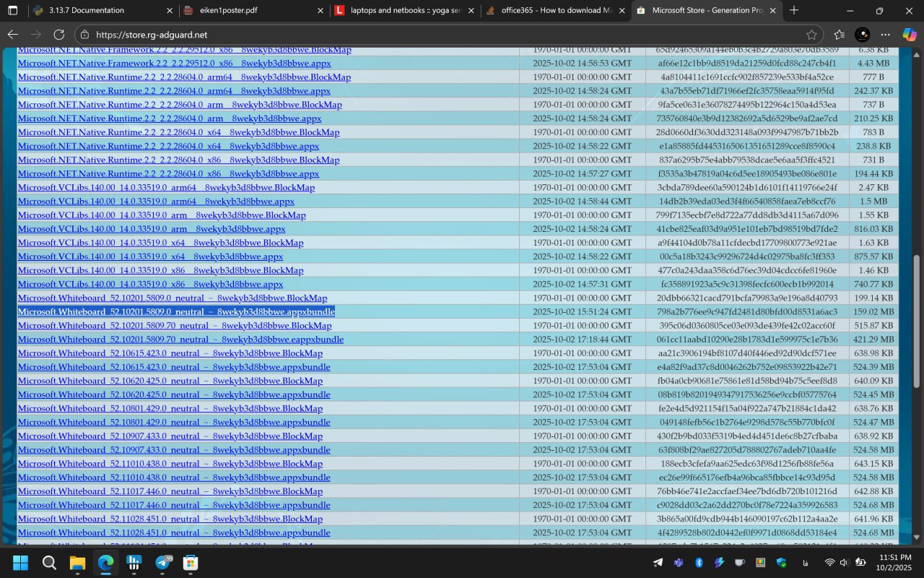The width and height of the screenshot is (924, 578).
Task: Click the address bar showing store.rg-adguard.net
Action: 433,35
